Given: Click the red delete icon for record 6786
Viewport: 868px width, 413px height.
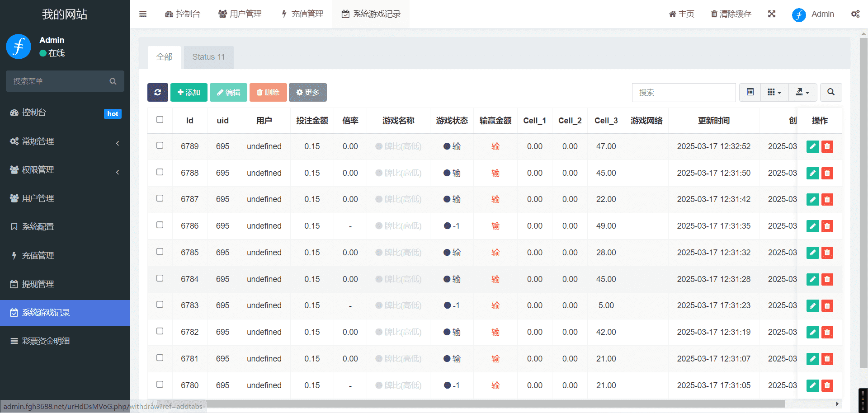Looking at the screenshot, I should coord(827,226).
